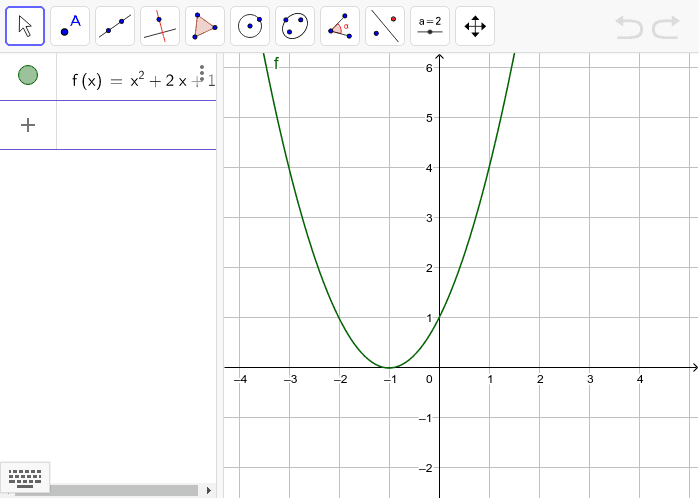Viewport: 700px width, 500px height.
Task: Select the Ellipse tool
Action: (x=295, y=26)
